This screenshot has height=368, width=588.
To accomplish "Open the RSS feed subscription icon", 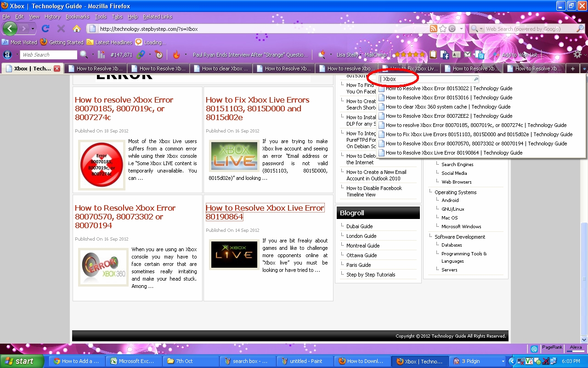I will [433, 28].
